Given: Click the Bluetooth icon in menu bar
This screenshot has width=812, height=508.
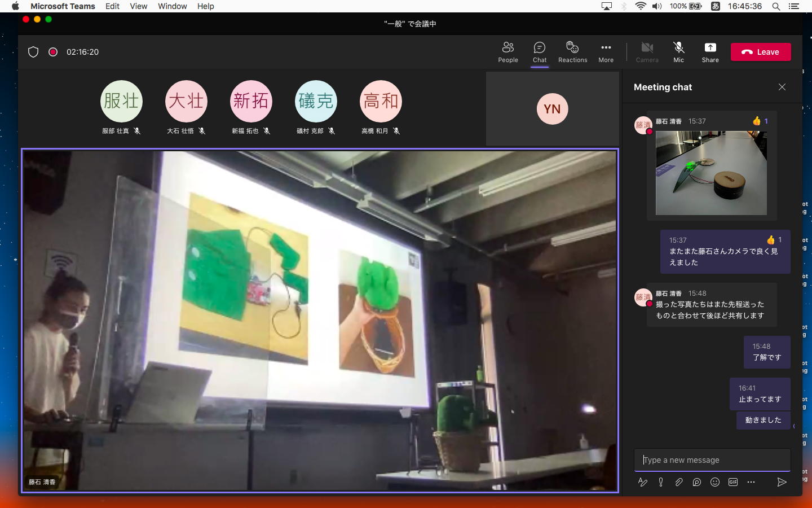Looking at the screenshot, I should tap(624, 6).
